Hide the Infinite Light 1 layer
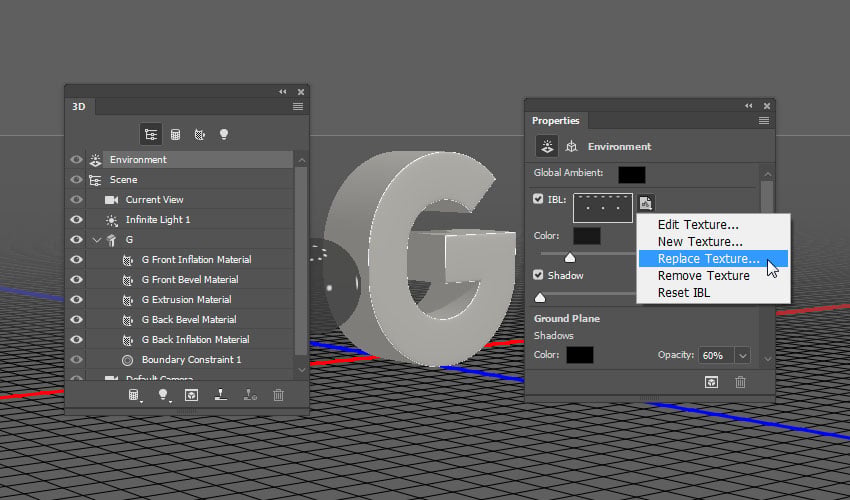850x500 pixels. (x=76, y=220)
